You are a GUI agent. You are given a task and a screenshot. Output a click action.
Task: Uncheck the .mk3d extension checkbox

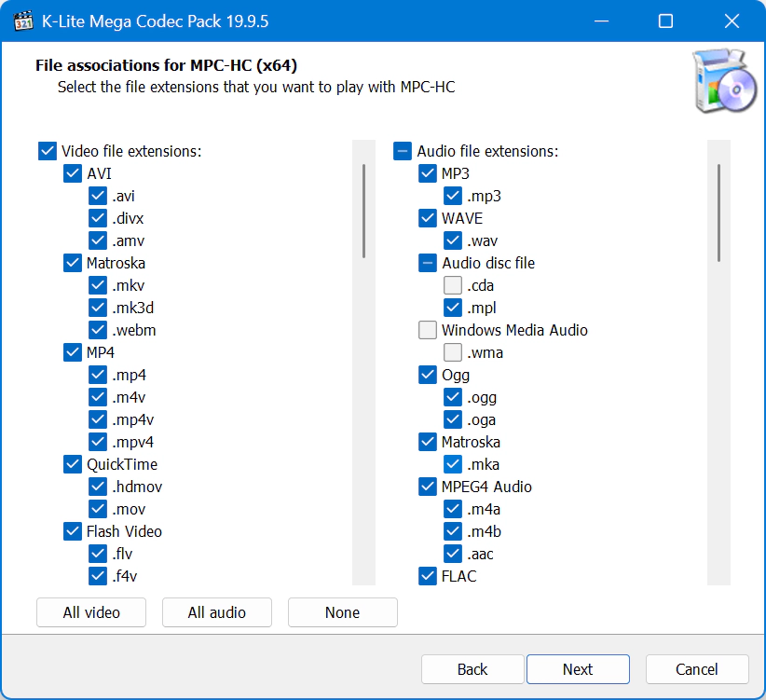click(98, 308)
